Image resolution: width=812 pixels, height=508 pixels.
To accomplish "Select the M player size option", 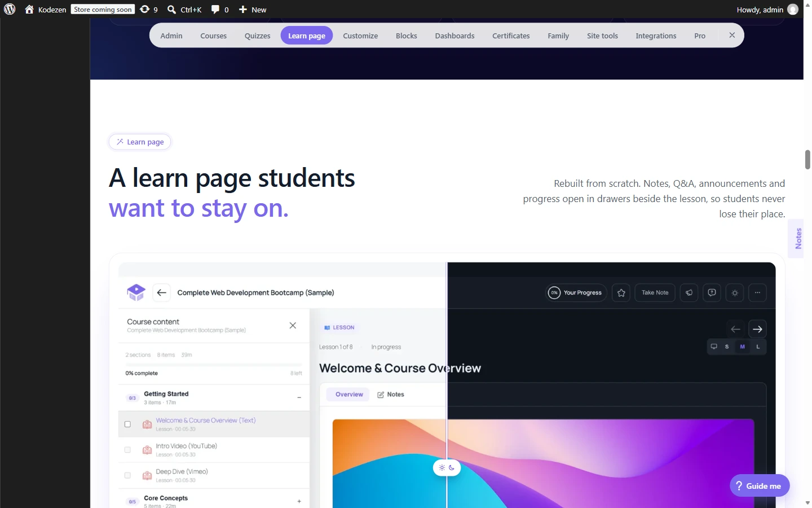I will 743,347.
